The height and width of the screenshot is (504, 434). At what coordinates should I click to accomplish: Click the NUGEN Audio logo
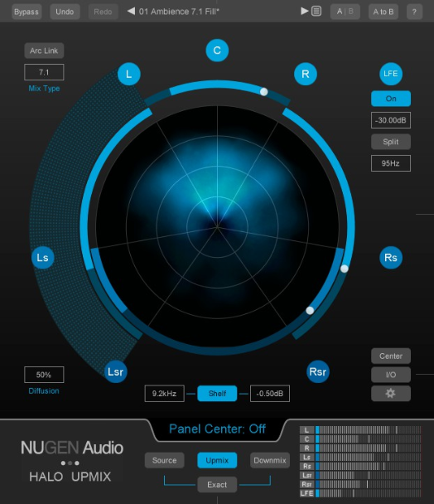[x=72, y=448]
